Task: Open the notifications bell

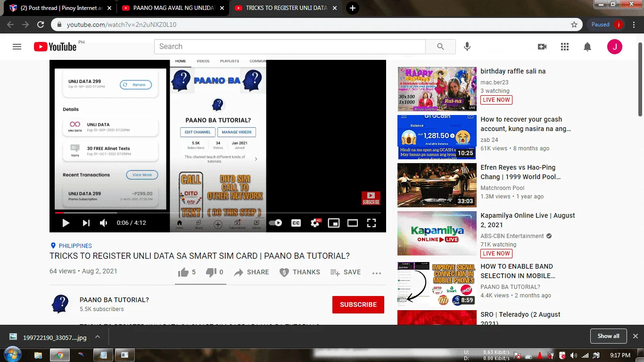Action: pyautogui.click(x=587, y=47)
